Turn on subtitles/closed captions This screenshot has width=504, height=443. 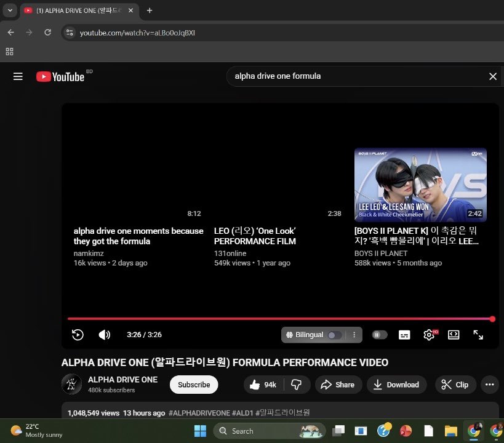click(x=404, y=335)
